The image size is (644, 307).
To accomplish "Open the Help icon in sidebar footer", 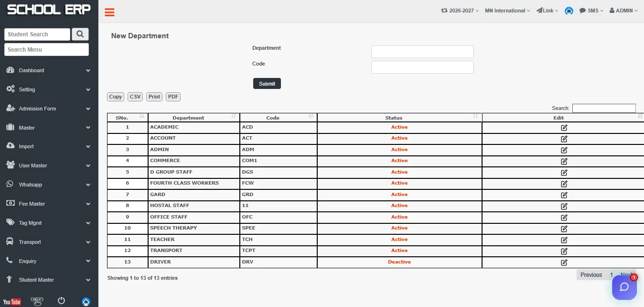I will 37,301.
